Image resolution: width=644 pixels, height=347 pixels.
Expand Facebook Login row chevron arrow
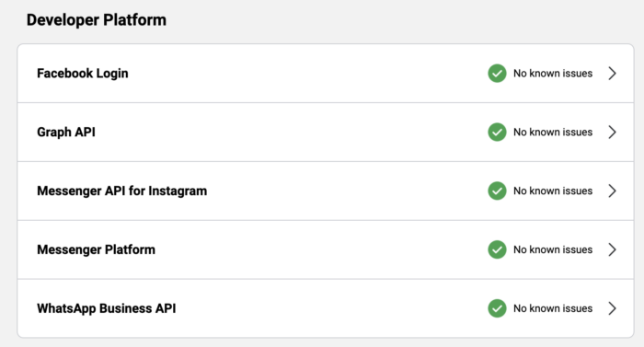coord(612,74)
